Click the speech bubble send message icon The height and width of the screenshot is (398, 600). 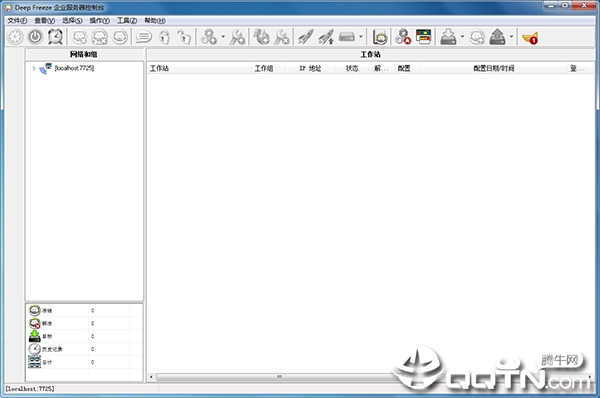click(144, 37)
